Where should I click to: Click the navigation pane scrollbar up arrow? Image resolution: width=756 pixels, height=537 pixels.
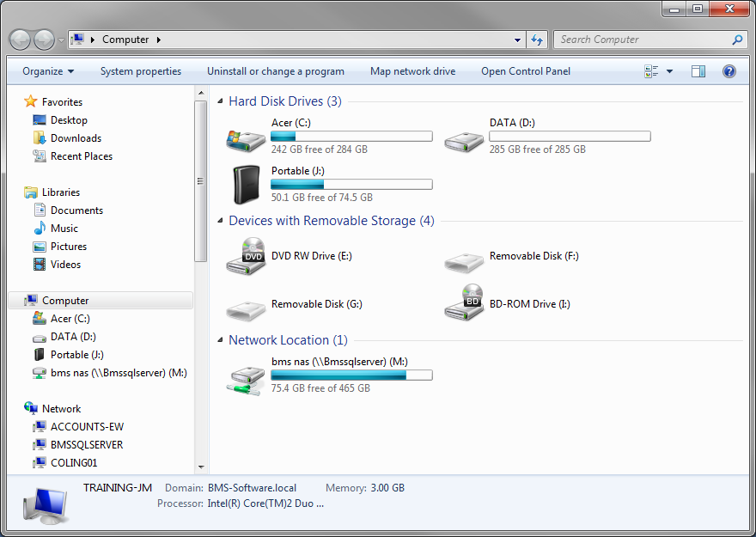(x=201, y=93)
